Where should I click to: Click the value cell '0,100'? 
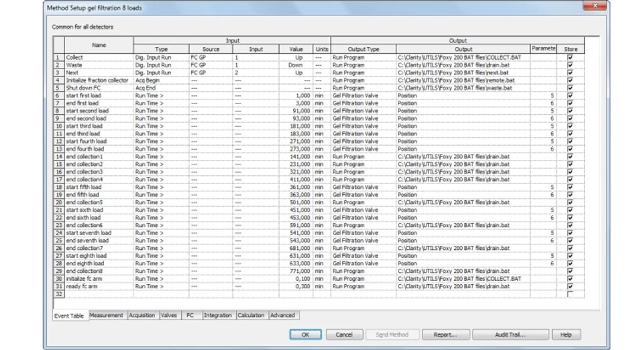coord(296,279)
